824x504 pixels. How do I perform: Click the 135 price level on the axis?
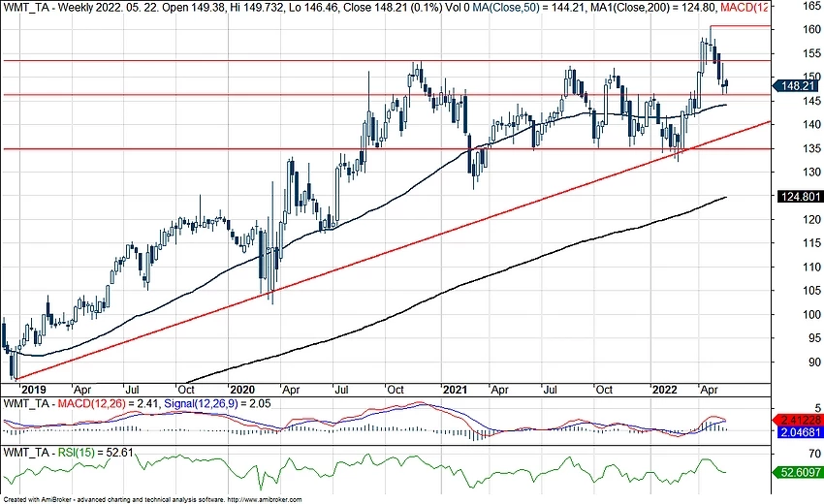click(x=812, y=148)
